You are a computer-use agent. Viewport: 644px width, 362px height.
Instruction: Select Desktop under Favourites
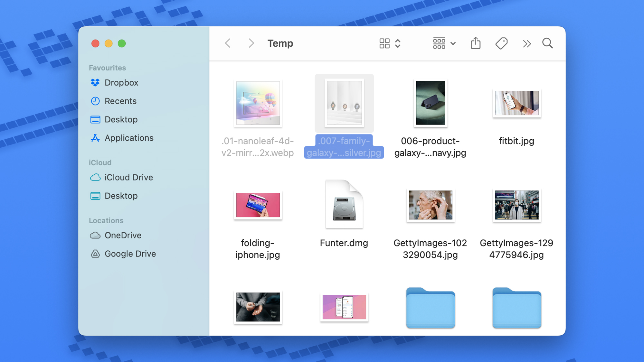click(121, 120)
